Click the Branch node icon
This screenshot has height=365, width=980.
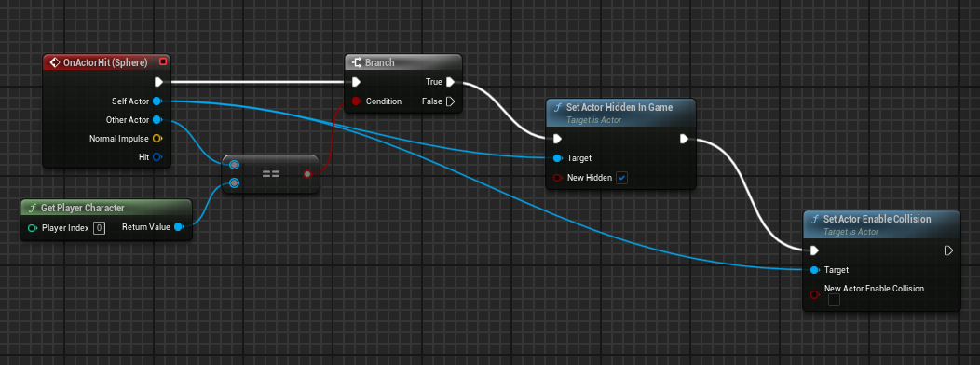356,62
